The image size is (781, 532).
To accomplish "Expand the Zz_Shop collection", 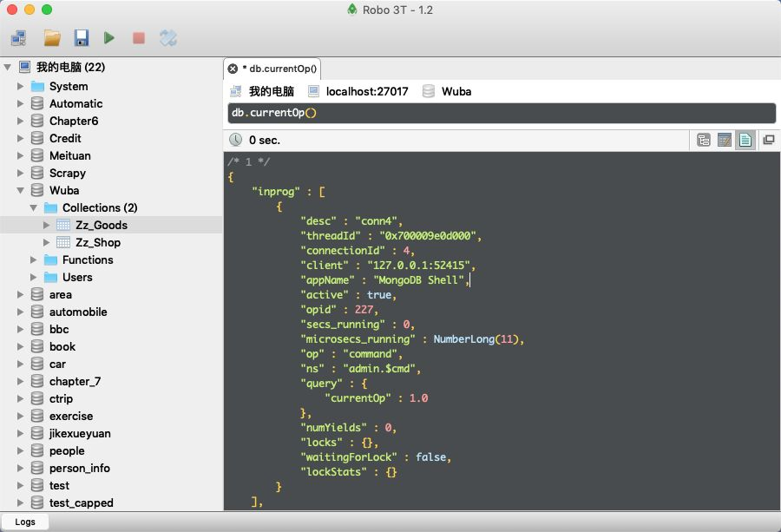I will pyautogui.click(x=46, y=243).
